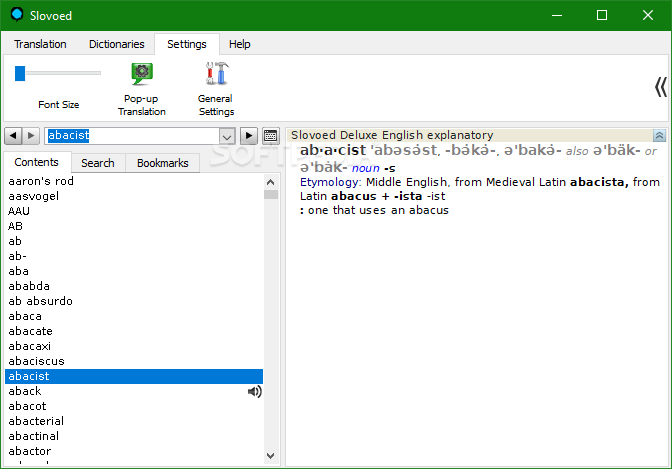Open the Help tab
This screenshot has height=469, width=672.
pyautogui.click(x=240, y=44)
